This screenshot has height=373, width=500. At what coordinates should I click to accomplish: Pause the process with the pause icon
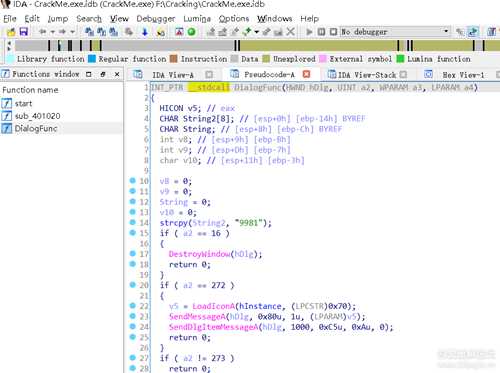[x=321, y=32]
